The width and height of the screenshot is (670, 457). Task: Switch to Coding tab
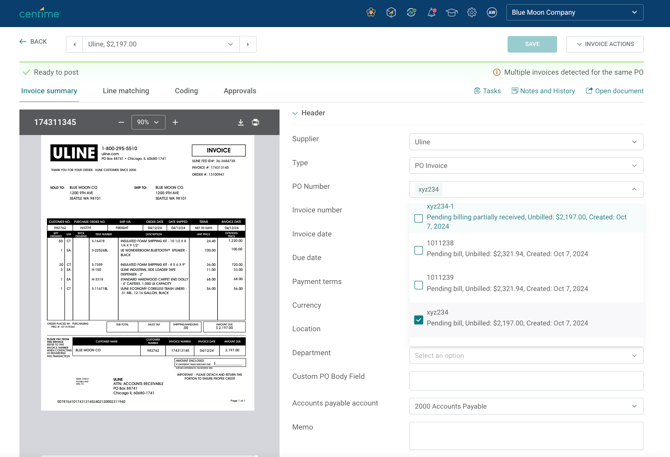coord(186,91)
